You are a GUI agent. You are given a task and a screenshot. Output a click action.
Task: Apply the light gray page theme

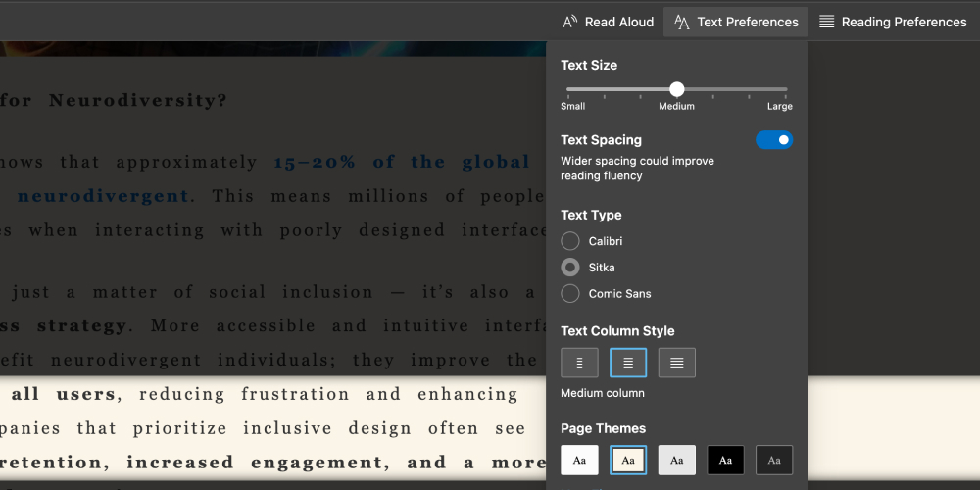677,460
